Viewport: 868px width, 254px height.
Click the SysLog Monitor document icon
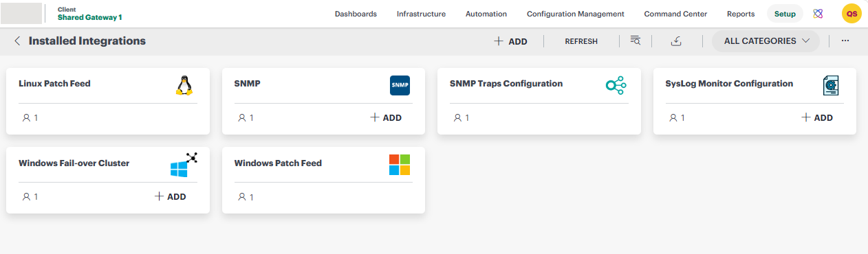(x=832, y=86)
